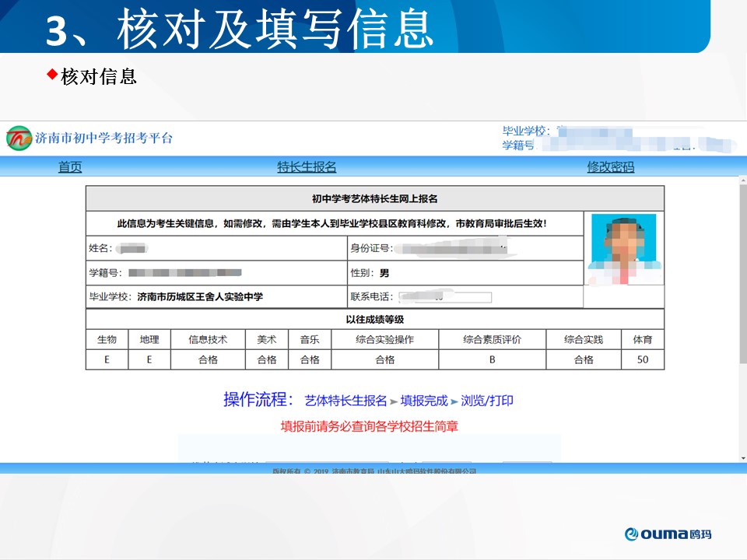Click the scrollbar down arrow
The height and width of the screenshot is (560, 747).
coord(742,457)
